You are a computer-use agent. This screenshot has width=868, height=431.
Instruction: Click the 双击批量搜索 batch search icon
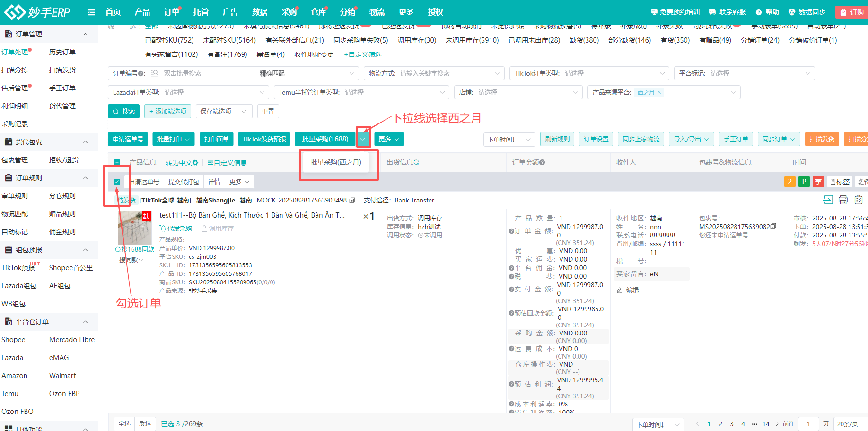click(x=154, y=73)
